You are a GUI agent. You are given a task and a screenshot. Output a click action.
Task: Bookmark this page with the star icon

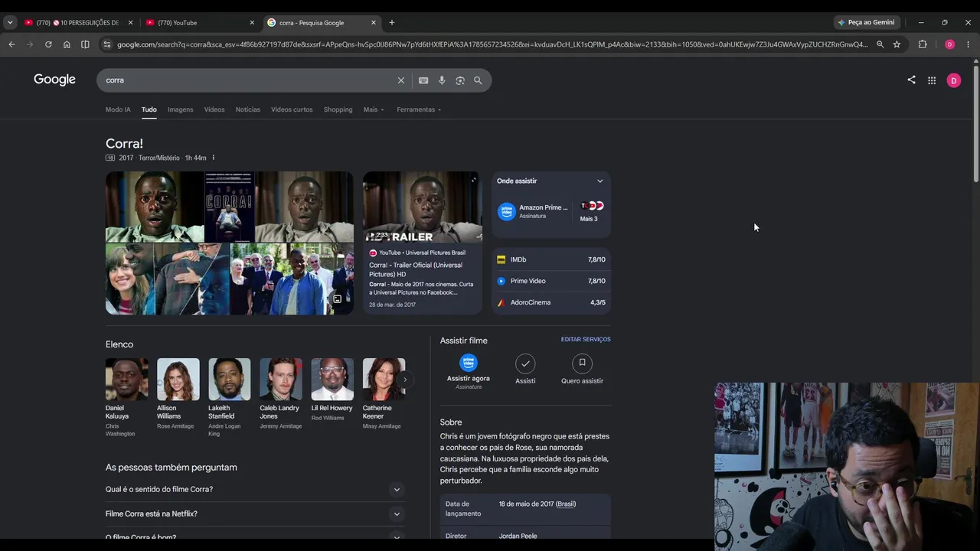click(x=897, y=44)
